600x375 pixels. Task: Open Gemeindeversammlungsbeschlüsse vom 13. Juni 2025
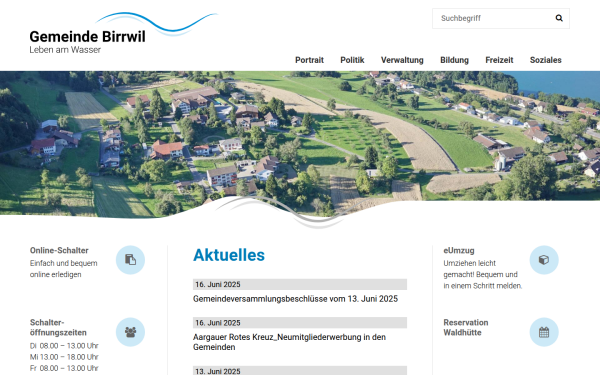[295, 299]
